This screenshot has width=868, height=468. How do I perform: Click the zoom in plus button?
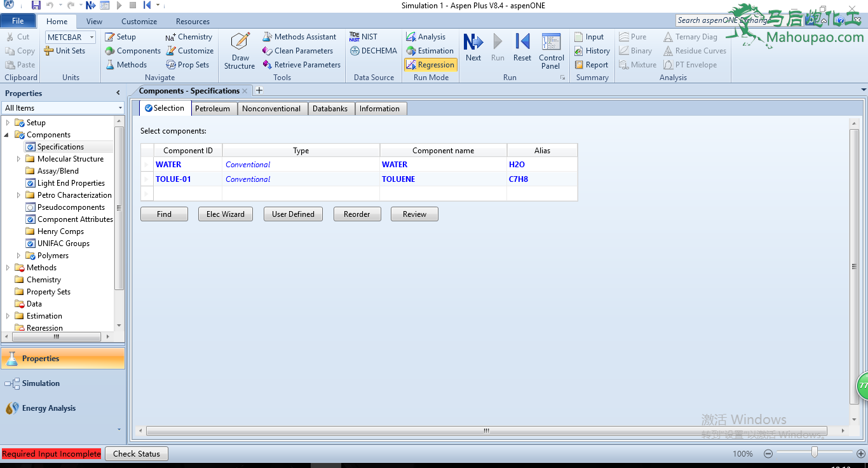(x=861, y=453)
